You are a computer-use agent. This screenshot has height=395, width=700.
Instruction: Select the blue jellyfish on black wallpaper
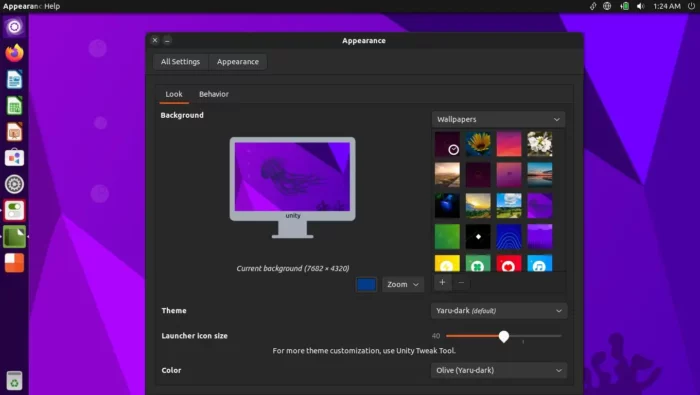click(447, 206)
